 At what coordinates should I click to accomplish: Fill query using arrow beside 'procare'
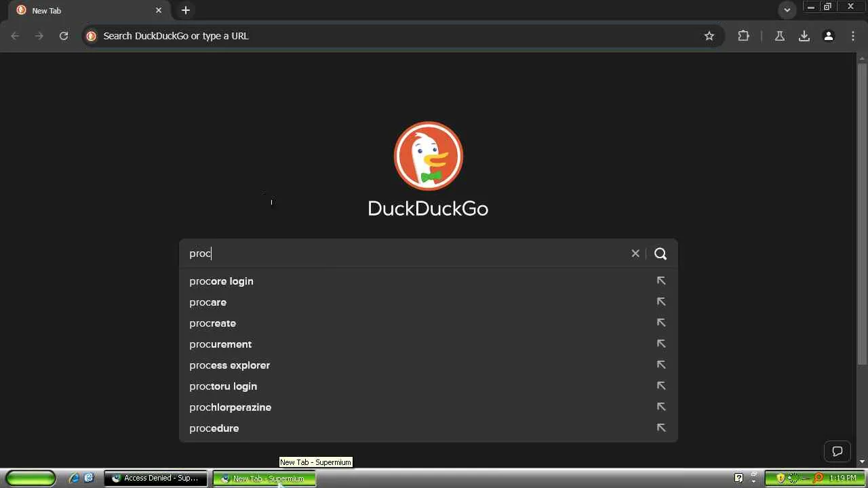(661, 302)
